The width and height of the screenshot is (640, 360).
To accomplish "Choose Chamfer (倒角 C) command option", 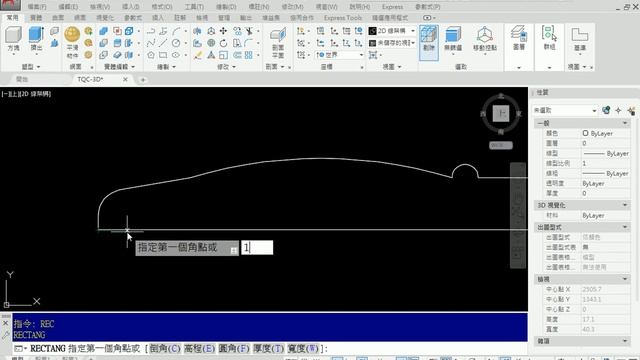I will 164,349.
